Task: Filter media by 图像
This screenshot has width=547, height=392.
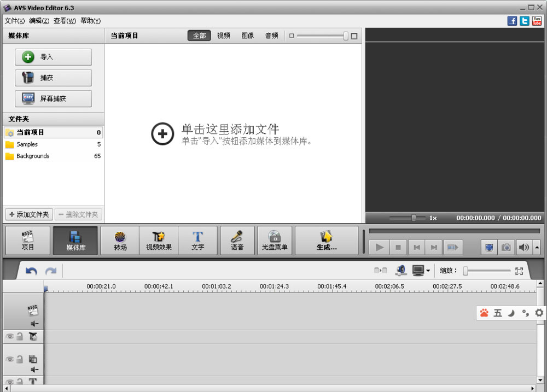Action: click(247, 36)
